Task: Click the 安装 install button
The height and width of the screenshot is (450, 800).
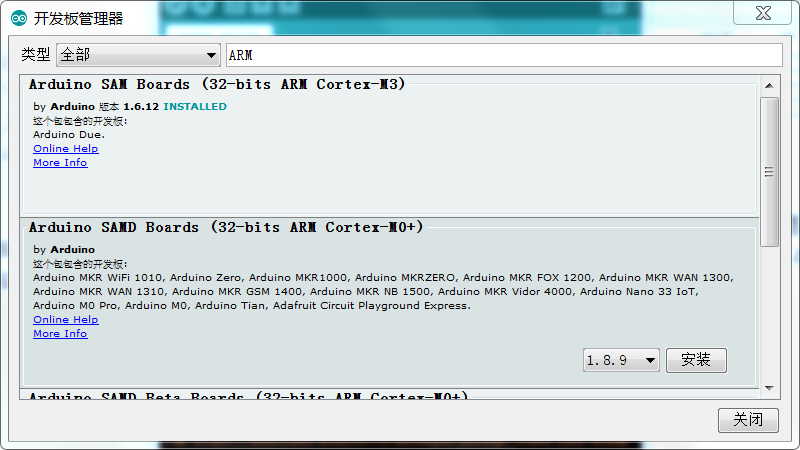Action: (696, 360)
